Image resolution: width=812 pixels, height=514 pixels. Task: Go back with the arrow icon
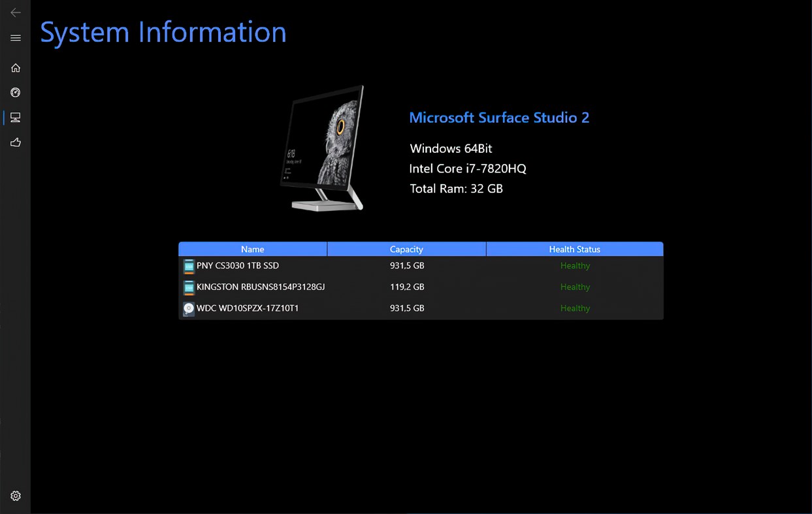pos(16,12)
